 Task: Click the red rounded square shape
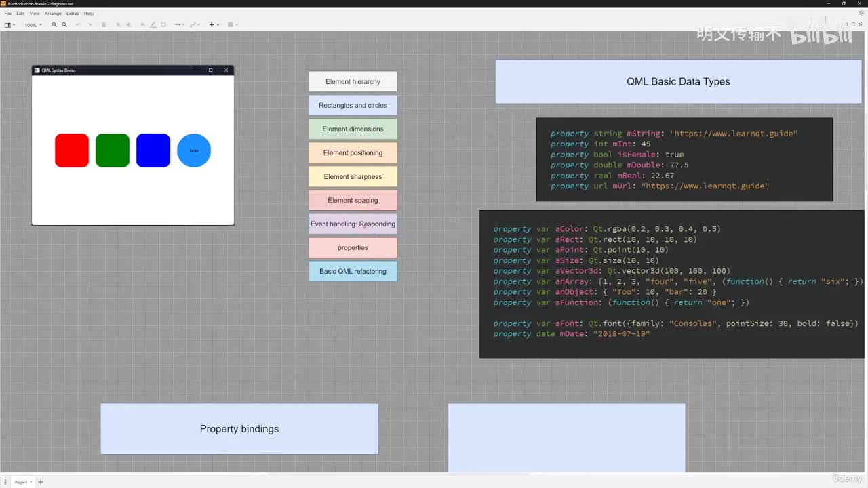tap(72, 150)
